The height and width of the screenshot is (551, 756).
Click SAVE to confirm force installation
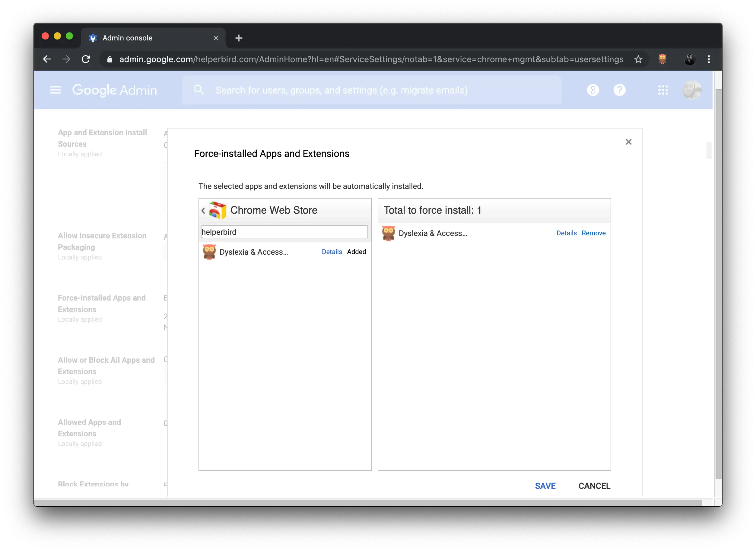point(545,486)
